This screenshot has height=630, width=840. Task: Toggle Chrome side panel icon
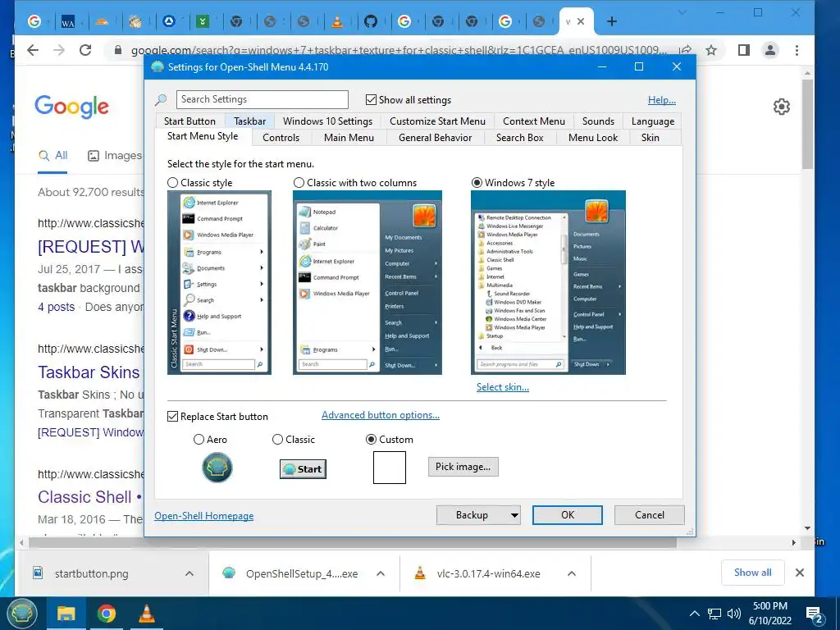pos(743,50)
